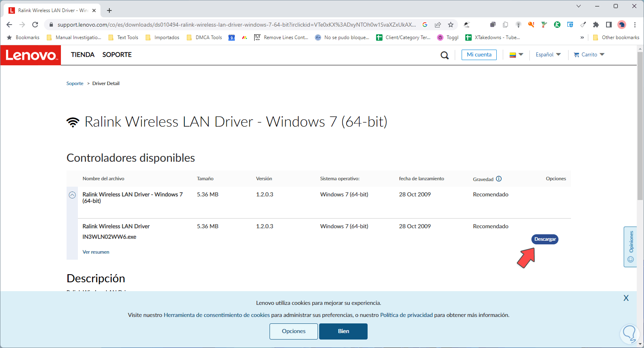This screenshot has height=348, width=644.
Task: View site security lock info
Action: [51, 25]
